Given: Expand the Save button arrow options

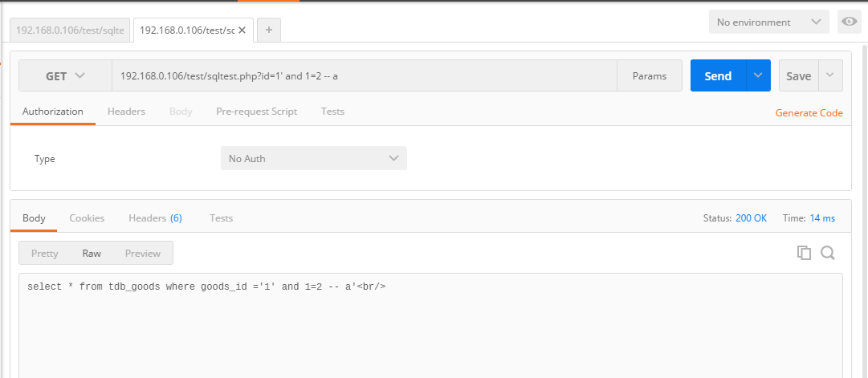Looking at the screenshot, I should click(829, 75).
